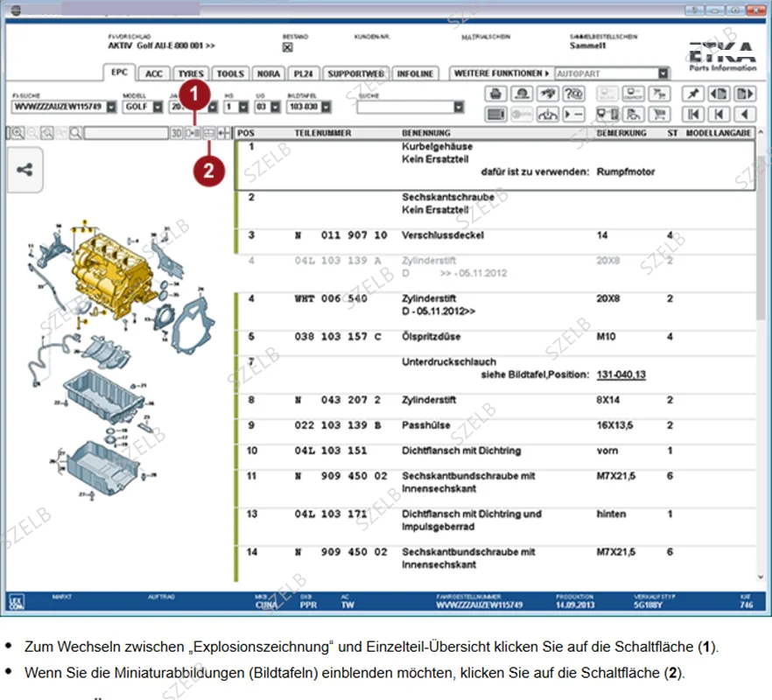
Task: Zoom in on the illustration
Action: (18, 133)
